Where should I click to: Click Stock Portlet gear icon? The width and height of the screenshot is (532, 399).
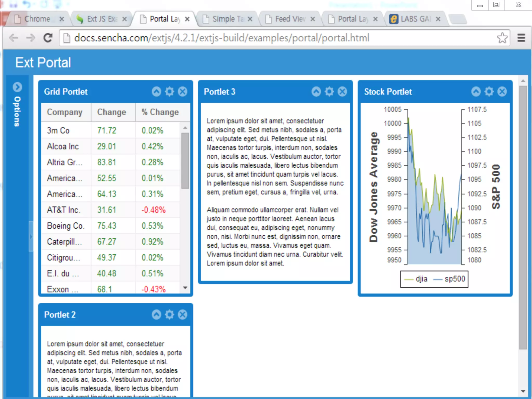[489, 91]
